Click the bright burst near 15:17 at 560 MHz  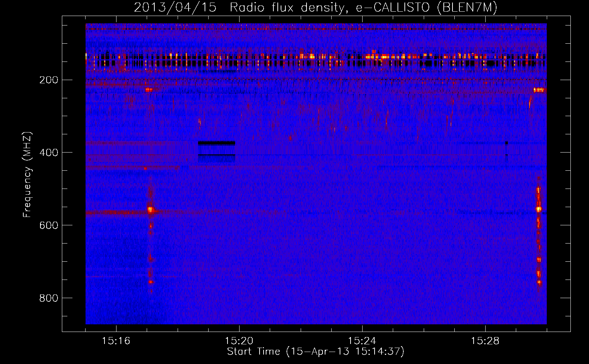click(x=150, y=210)
